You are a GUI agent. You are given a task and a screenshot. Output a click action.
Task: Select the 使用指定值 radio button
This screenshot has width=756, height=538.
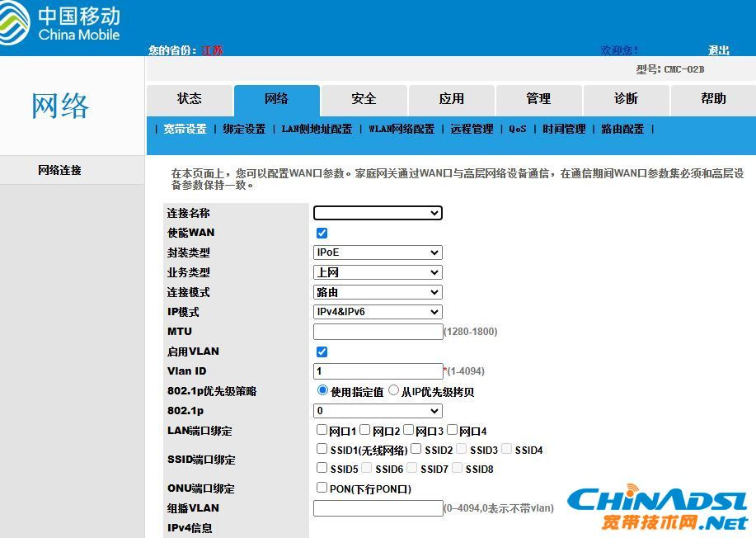(x=322, y=390)
